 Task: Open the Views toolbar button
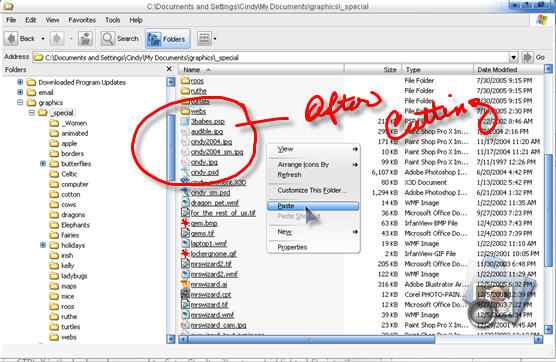(204, 39)
